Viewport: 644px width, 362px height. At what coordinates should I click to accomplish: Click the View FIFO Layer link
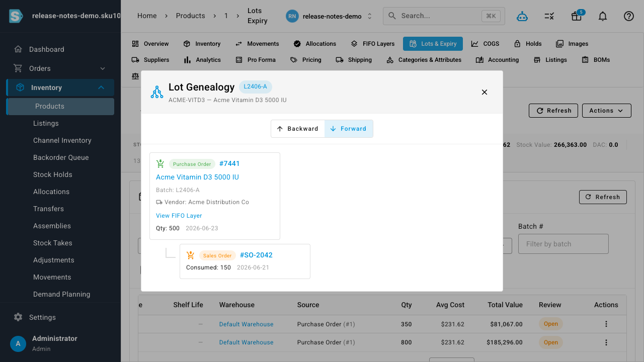(x=179, y=216)
